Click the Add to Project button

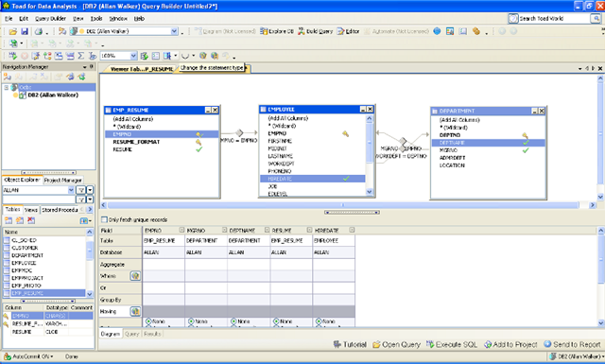(x=510, y=344)
